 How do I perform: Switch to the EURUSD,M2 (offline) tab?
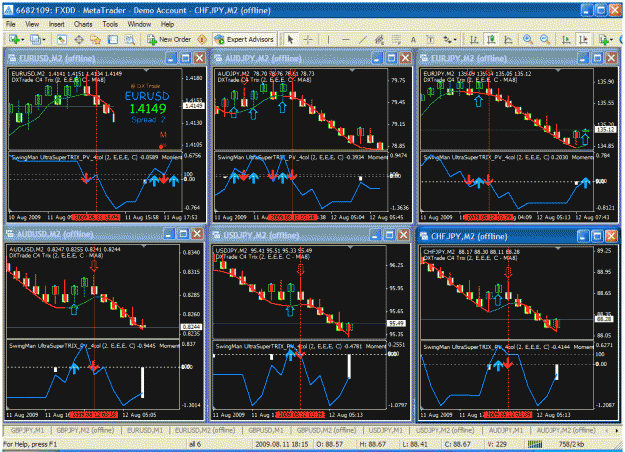tap(204, 431)
